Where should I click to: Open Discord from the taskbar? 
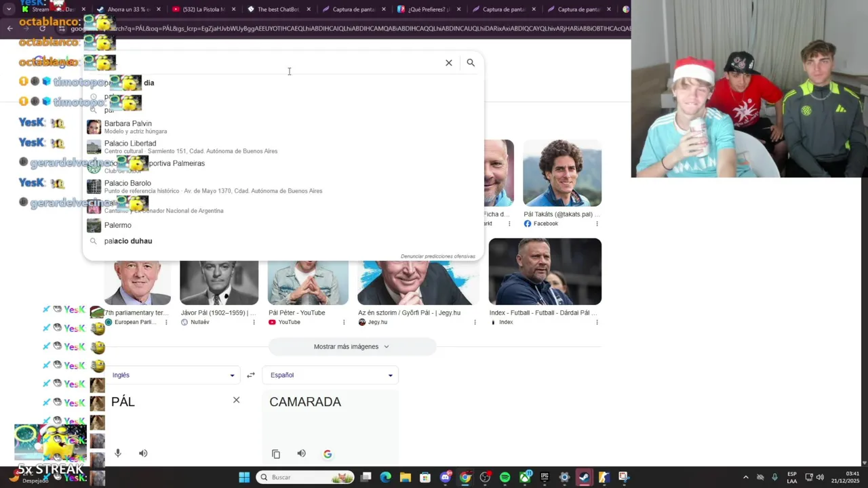point(446,477)
